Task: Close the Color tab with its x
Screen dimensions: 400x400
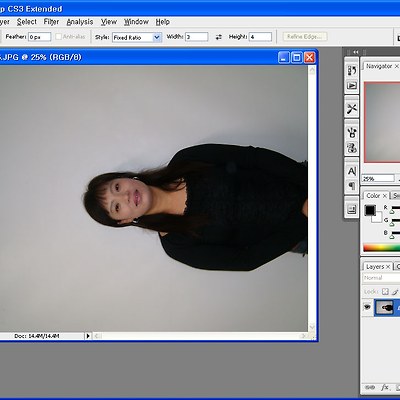Action: 385,196
